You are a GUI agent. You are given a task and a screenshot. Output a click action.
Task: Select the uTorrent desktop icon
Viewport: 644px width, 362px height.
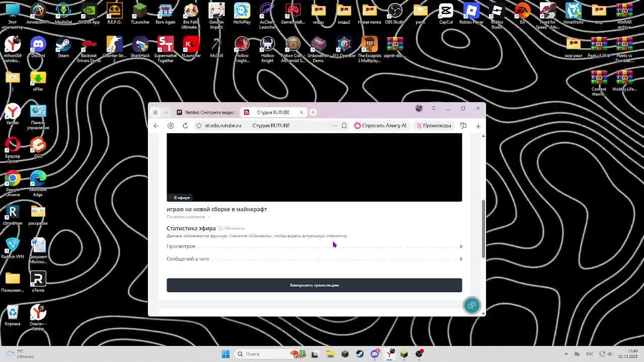tap(38, 282)
